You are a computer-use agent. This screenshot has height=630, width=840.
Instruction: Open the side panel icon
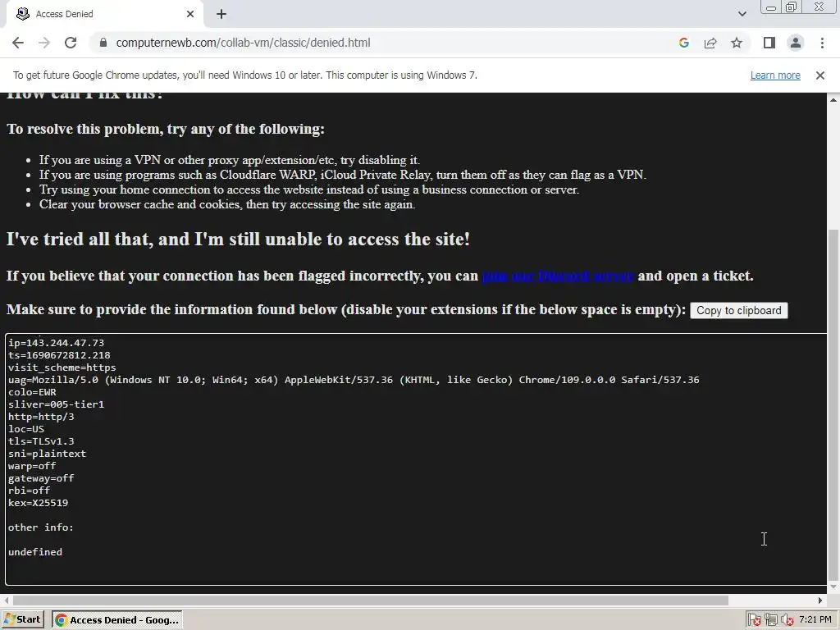(x=769, y=43)
